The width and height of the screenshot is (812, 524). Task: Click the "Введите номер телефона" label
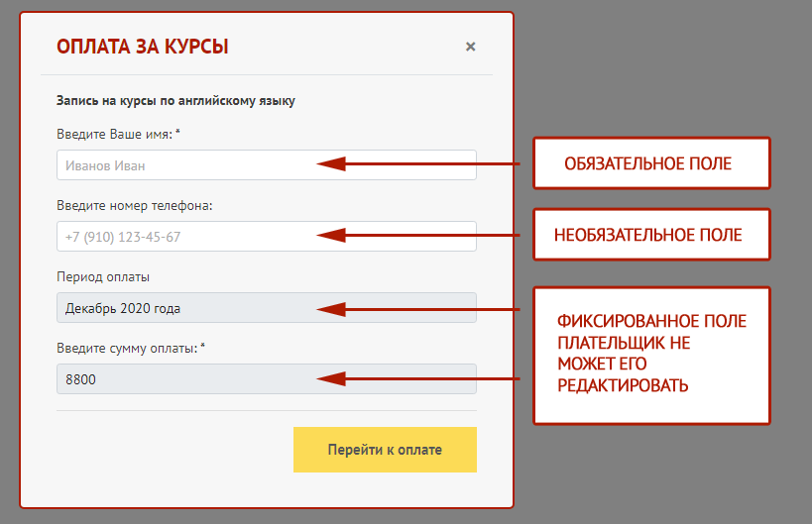tap(135, 206)
